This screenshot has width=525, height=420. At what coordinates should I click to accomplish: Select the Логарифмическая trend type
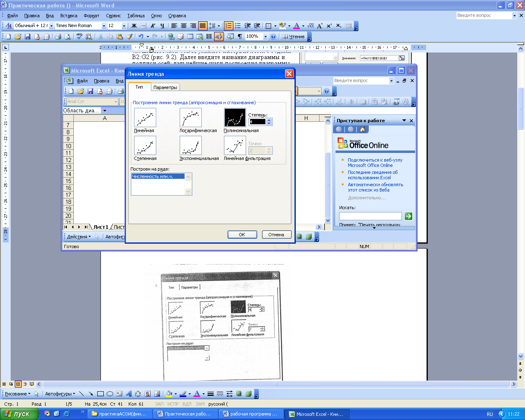click(x=191, y=118)
